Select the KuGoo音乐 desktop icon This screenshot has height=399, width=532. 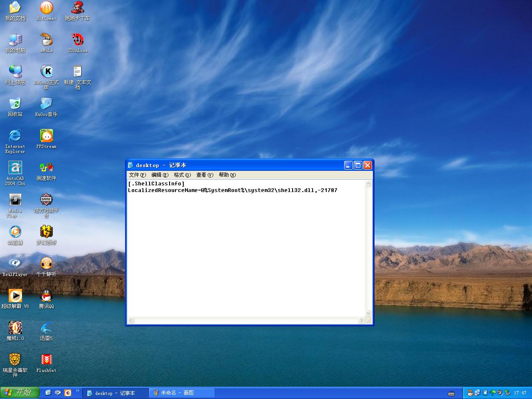click(x=46, y=107)
